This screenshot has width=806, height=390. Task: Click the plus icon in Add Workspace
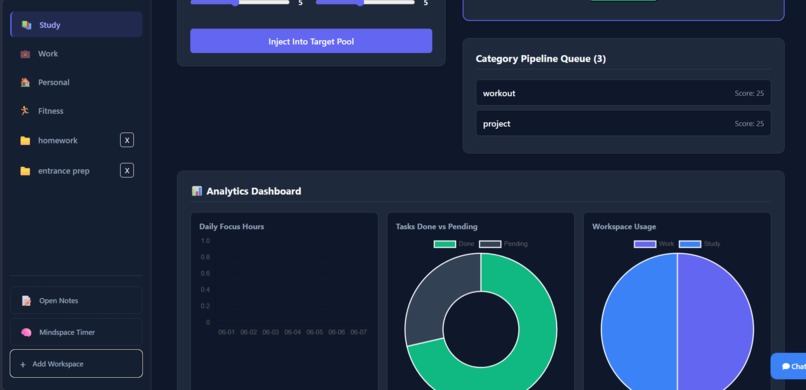[23, 364]
